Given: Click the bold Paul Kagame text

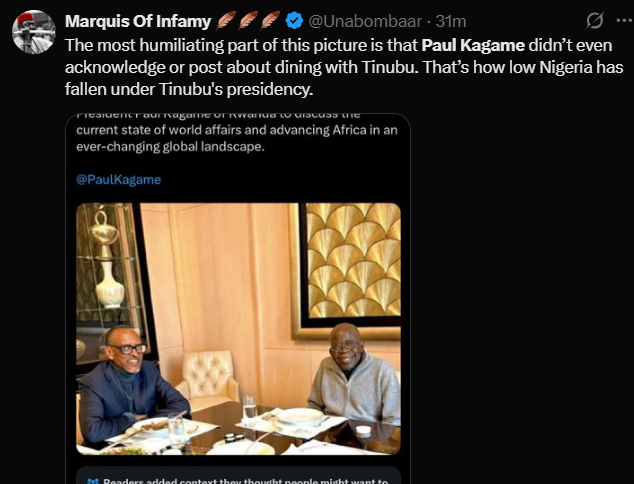Looking at the screenshot, I should [x=473, y=46].
